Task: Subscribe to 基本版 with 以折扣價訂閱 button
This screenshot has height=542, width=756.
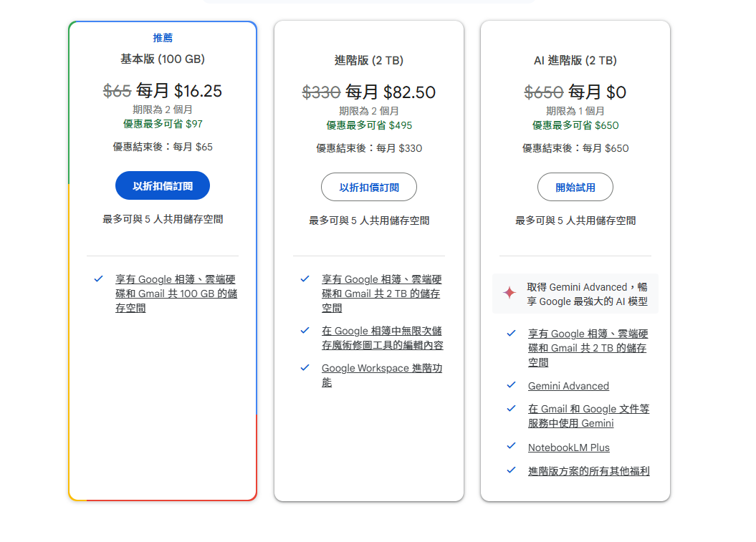Action: [163, 185]
